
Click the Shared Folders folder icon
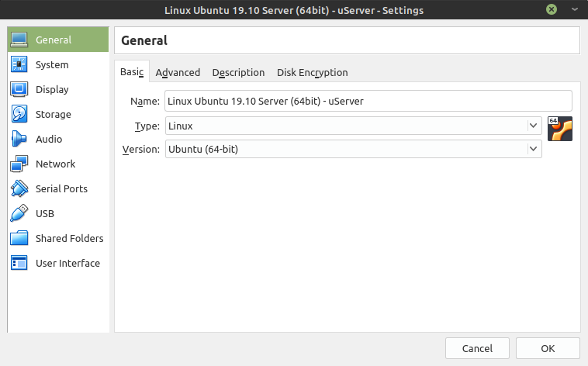[19, 238]
